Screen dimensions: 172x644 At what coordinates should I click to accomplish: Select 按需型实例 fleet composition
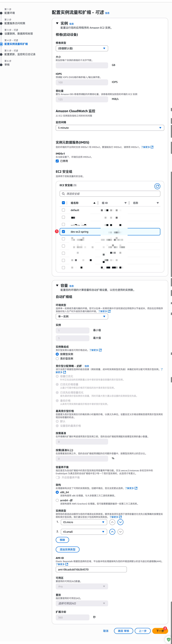pos(57,354)
